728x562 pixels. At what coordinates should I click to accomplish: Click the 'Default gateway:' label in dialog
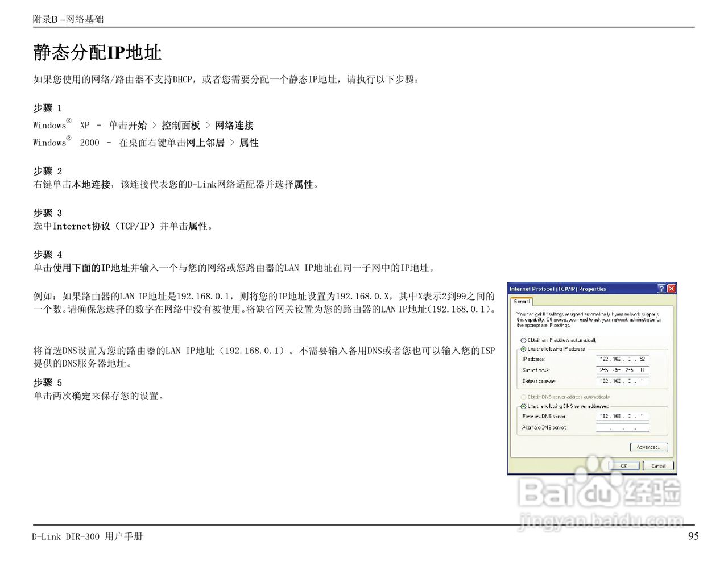click(539, 381)
